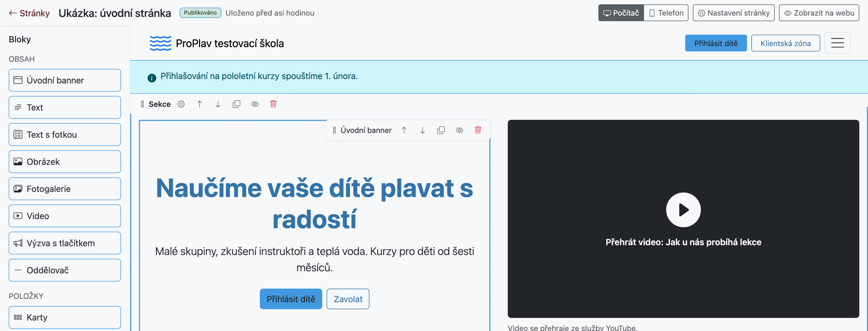Grab the Sekce drag handle
The height and width of the screenshot is (331, 868).
[x=142, y=104]
